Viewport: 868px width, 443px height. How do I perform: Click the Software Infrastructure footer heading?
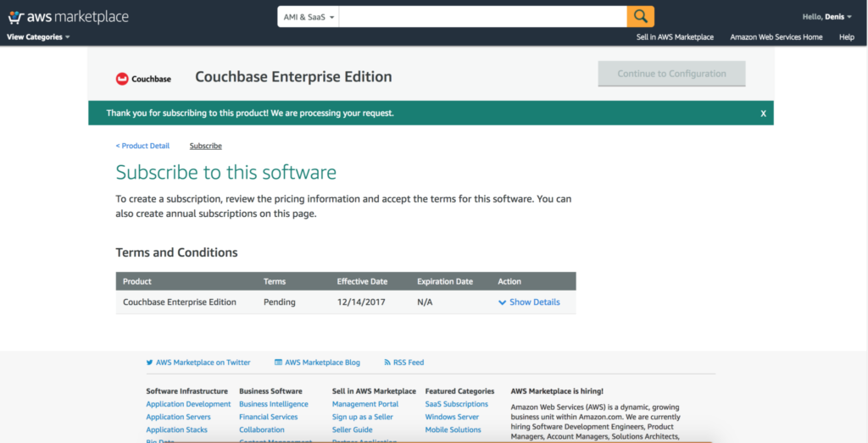tap(186, 391)
